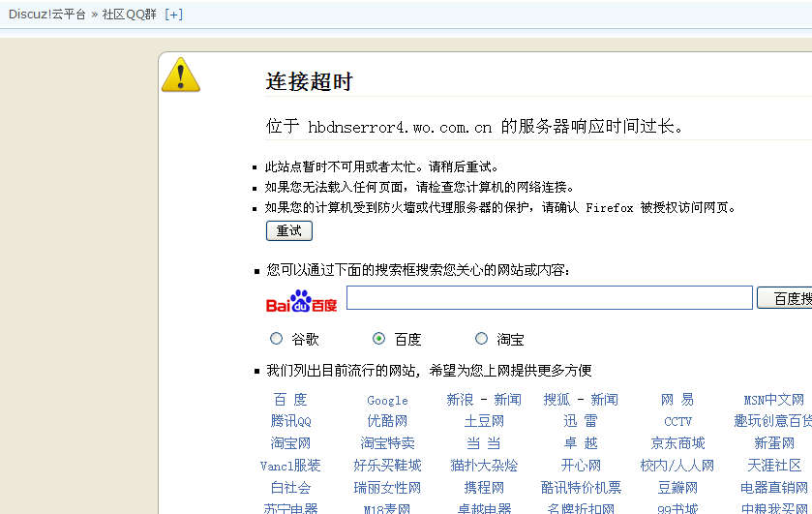Open 土豆网 link
812x514 pixels.
pos(484,421)
